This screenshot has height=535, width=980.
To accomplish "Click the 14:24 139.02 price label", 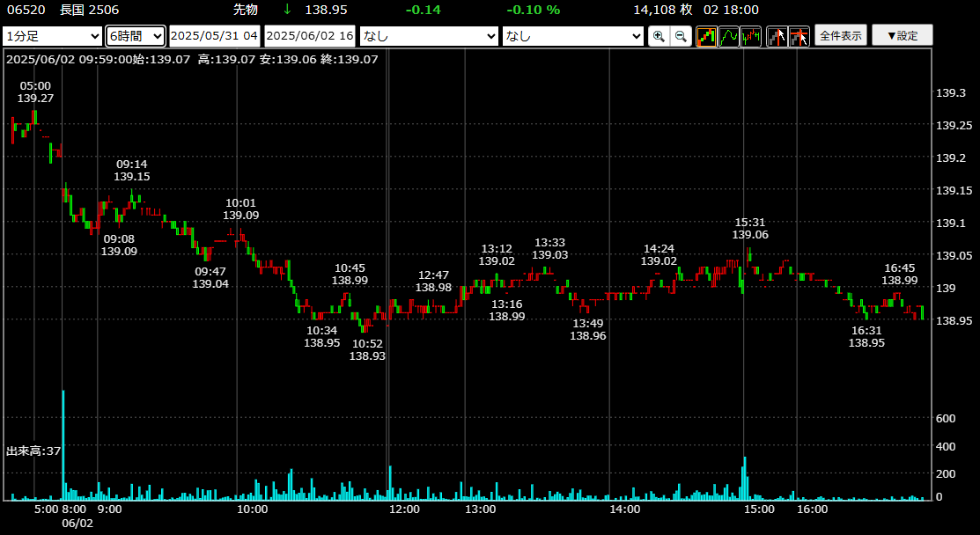I will [659, 254].
